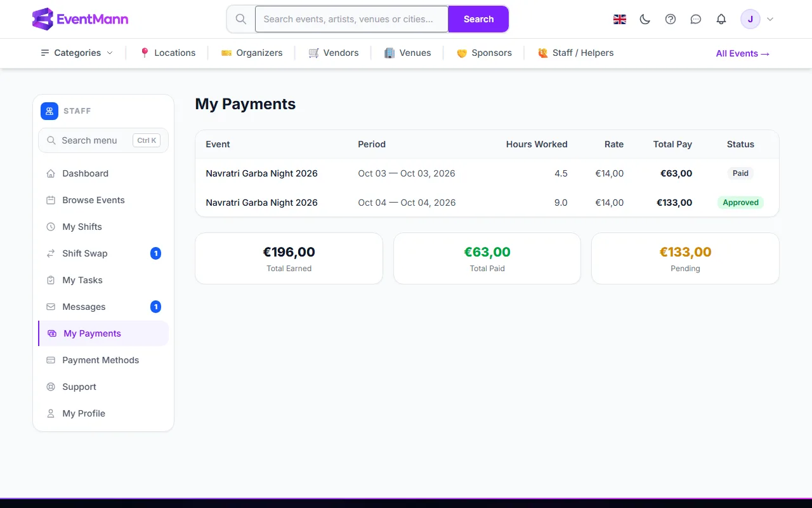Open help via the question mark icon

coord(671,19)
